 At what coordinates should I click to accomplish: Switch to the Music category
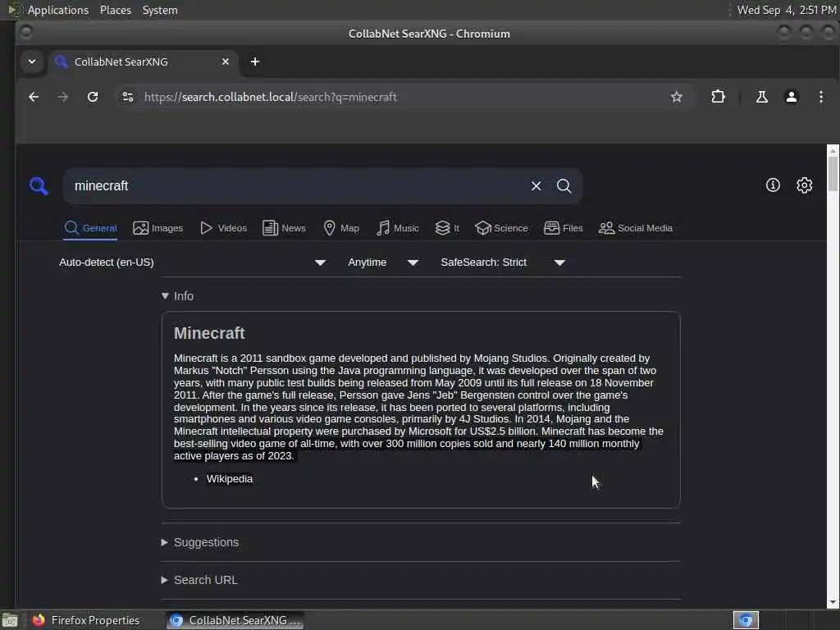(x=398, y=228)
